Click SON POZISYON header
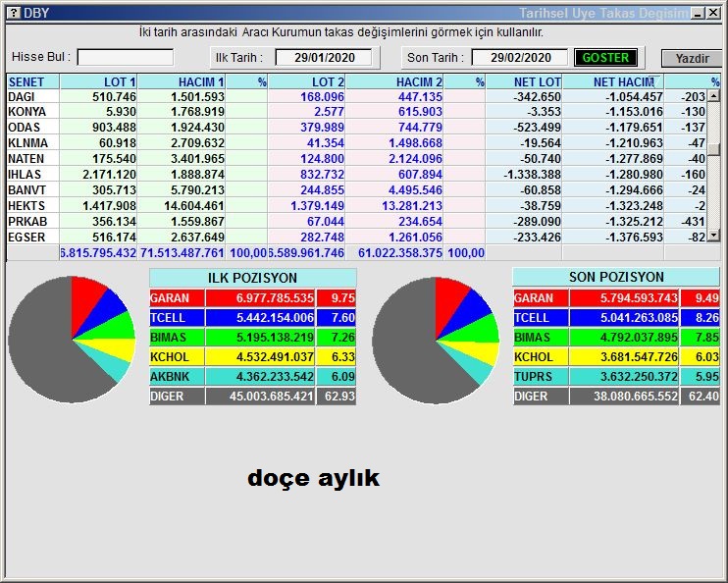The image size is (728, 583). [x=616, y=277]
